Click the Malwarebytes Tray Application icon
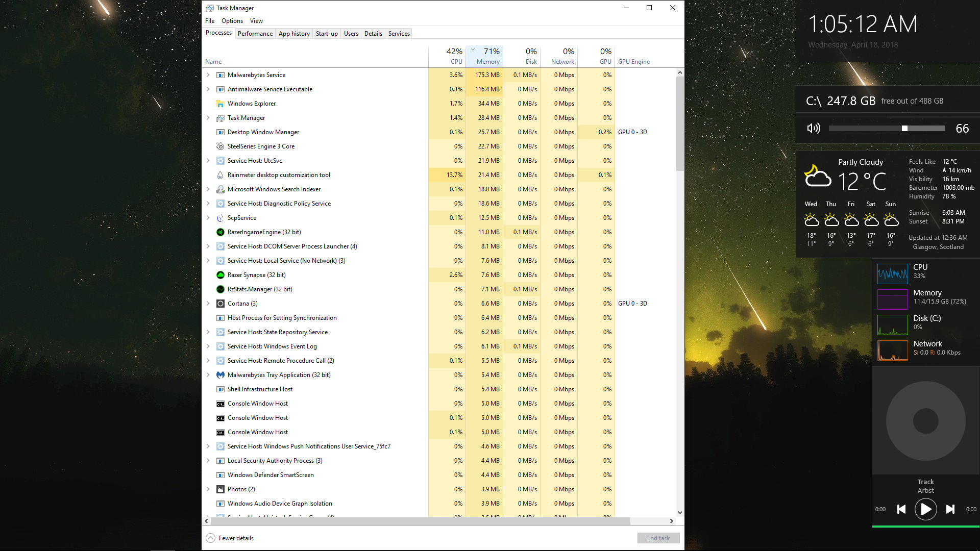Image resolution: width=980 pixels, height=551 pixels. point(220,375)
